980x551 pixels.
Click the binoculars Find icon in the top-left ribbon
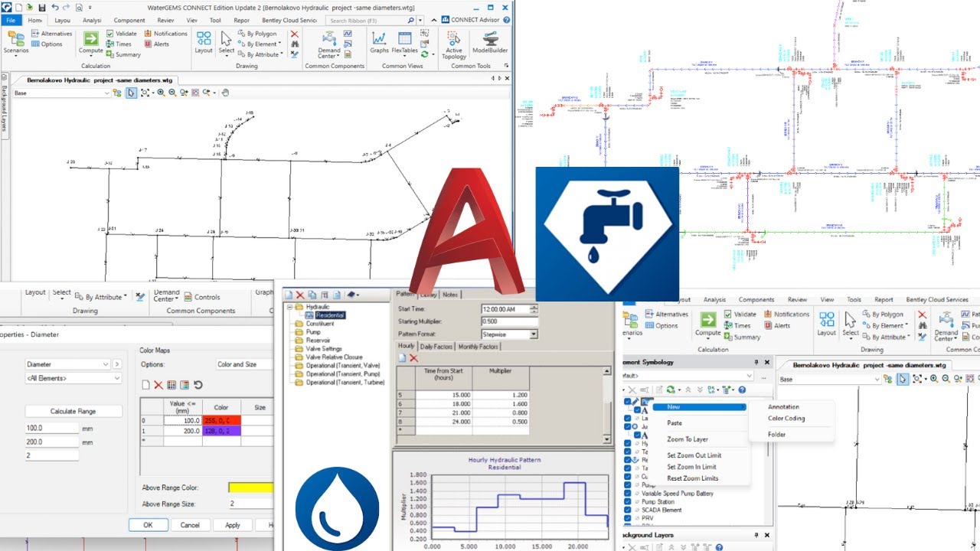pyautogui.click(x=294, y=44)
